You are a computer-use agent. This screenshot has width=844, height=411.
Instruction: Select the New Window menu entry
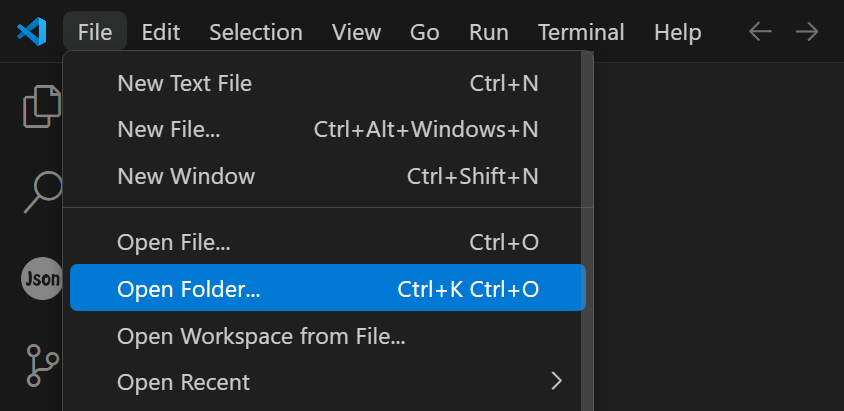pyautogui.click(x=328, y=176)
